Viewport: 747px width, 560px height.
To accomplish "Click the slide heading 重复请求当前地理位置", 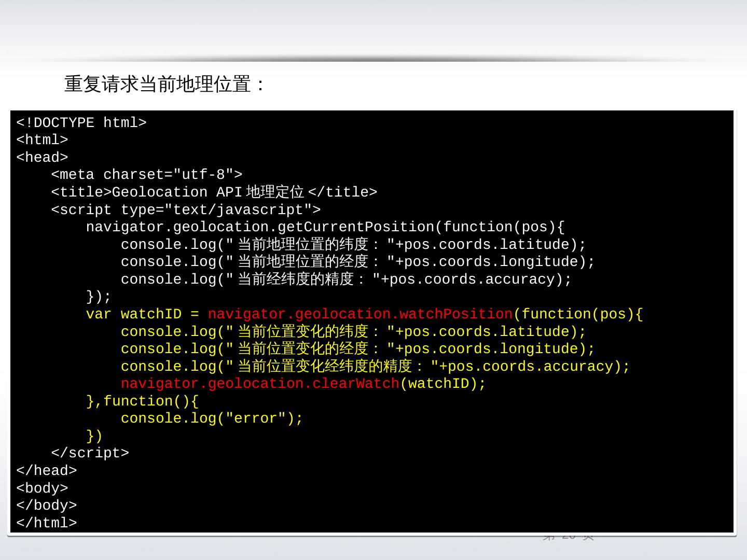I will tap(164, 84).
